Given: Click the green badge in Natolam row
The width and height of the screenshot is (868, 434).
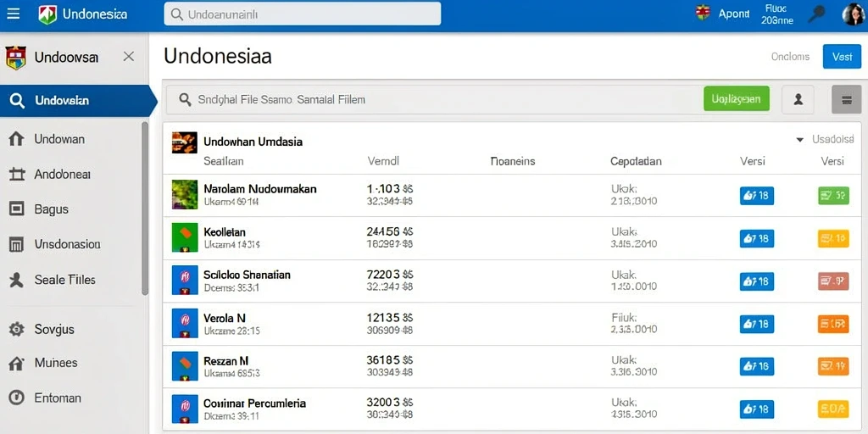Looking at the screenshot, I should (833, 196).
